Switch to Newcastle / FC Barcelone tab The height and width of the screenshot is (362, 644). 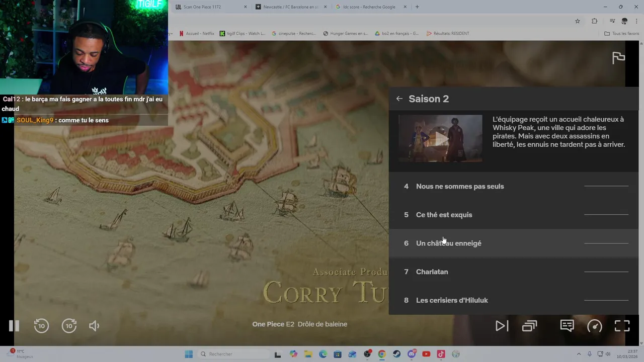(x=290, y=7)
